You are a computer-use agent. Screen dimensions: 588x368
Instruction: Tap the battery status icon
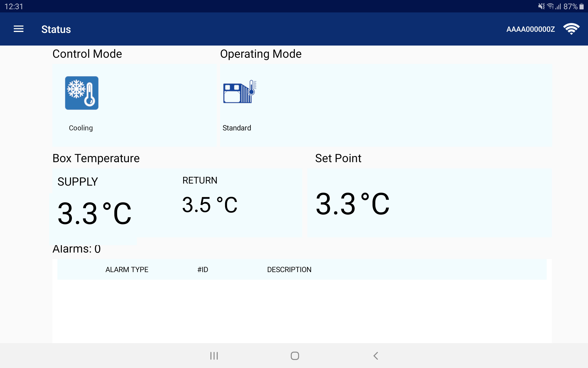pos(581,6)
